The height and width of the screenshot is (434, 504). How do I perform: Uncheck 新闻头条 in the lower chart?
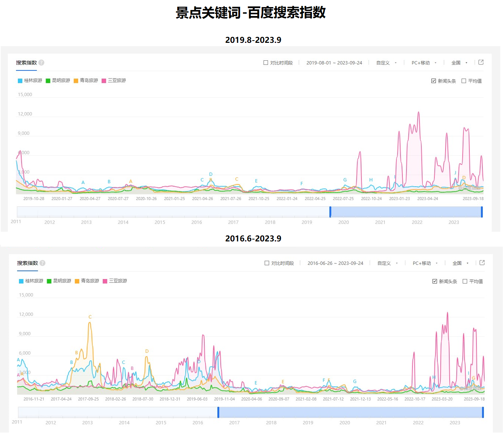pyautogui.click(x=435, y=281)
